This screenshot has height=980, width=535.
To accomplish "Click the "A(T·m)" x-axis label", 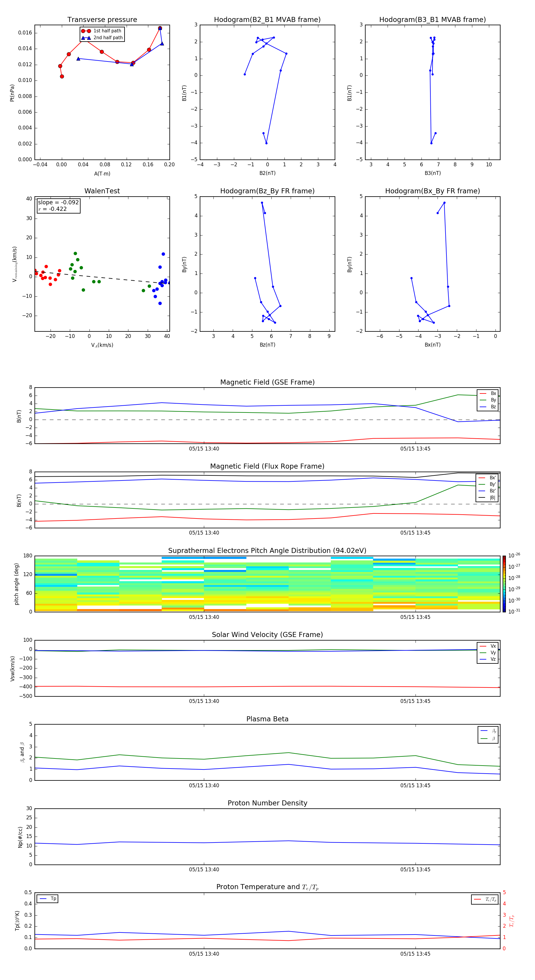I will pos(102,174).
